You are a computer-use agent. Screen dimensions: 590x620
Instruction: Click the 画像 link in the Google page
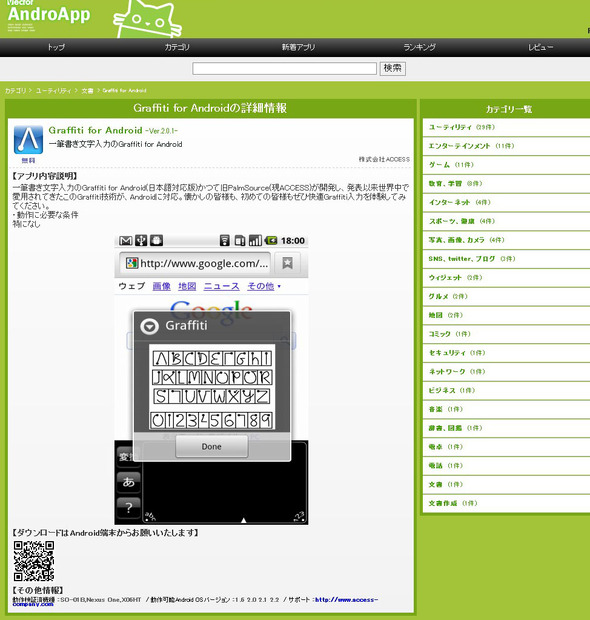pyautogui.click(x=161, y=286)
